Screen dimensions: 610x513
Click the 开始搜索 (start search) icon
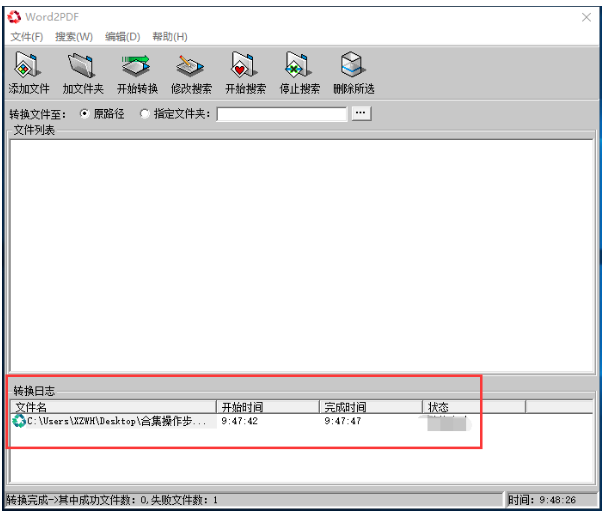(245, 73)
